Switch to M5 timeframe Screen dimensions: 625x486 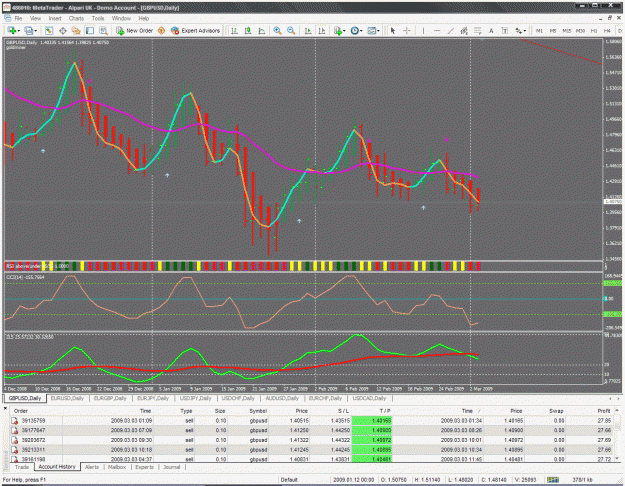click(x=553, y=31)
